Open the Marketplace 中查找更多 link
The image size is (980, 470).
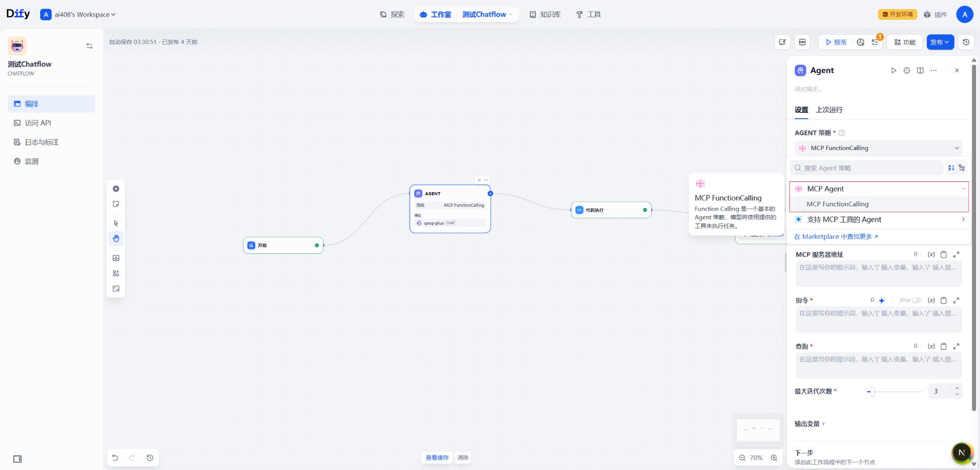836,237
